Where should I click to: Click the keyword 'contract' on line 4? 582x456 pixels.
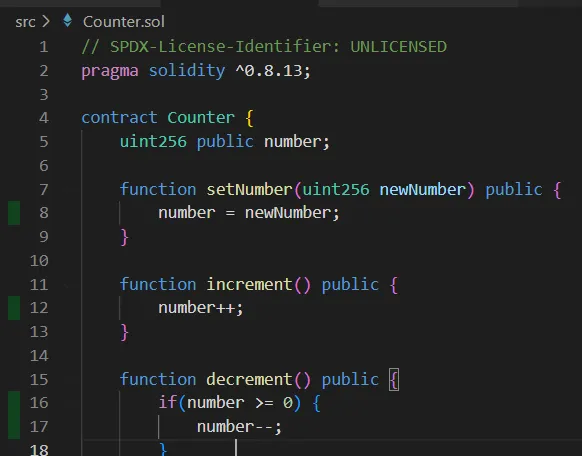click(119, 118)
